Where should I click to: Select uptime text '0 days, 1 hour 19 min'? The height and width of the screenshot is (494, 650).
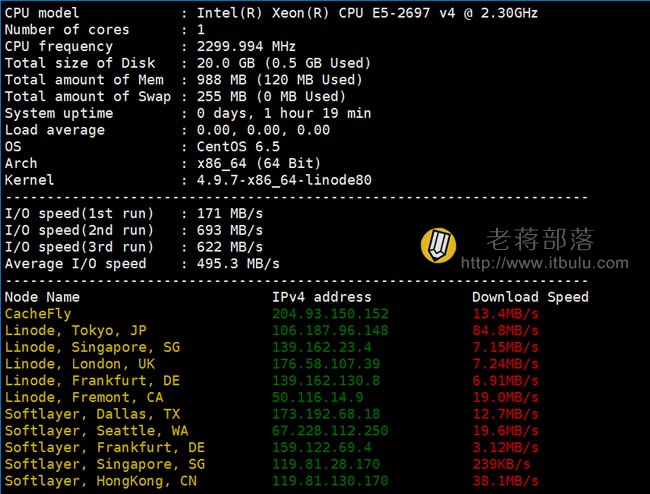(x=284, y=113)
